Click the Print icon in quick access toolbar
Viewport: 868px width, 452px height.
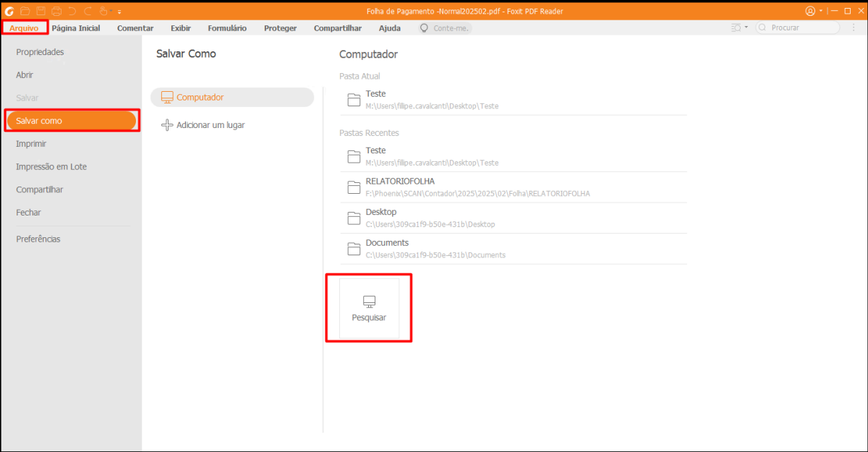pyautogui.click(x=56, y=11)
